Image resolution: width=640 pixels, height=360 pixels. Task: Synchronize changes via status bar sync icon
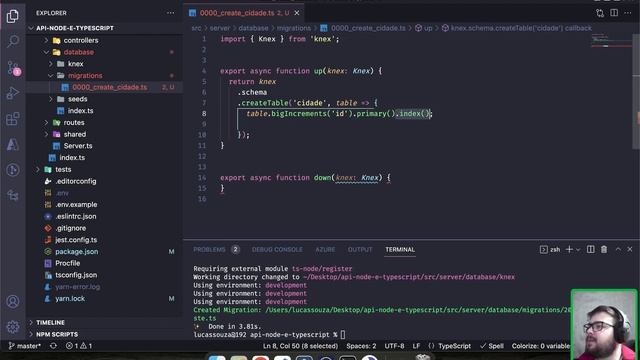53,346
